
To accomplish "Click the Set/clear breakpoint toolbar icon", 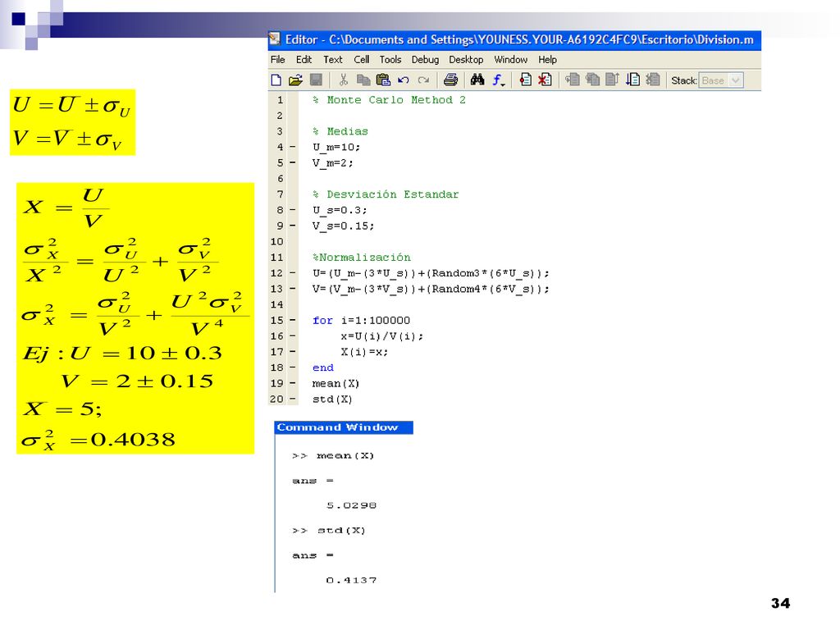I will coord(526,80).
